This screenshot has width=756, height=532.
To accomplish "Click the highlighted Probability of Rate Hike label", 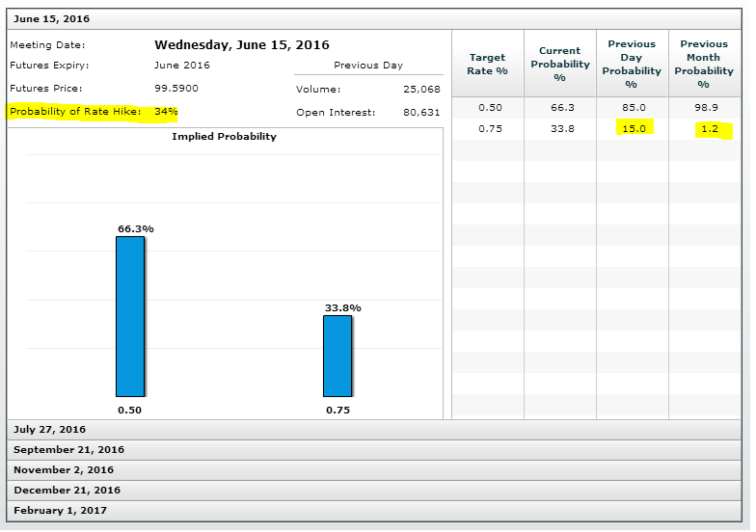I will point(75,112).
